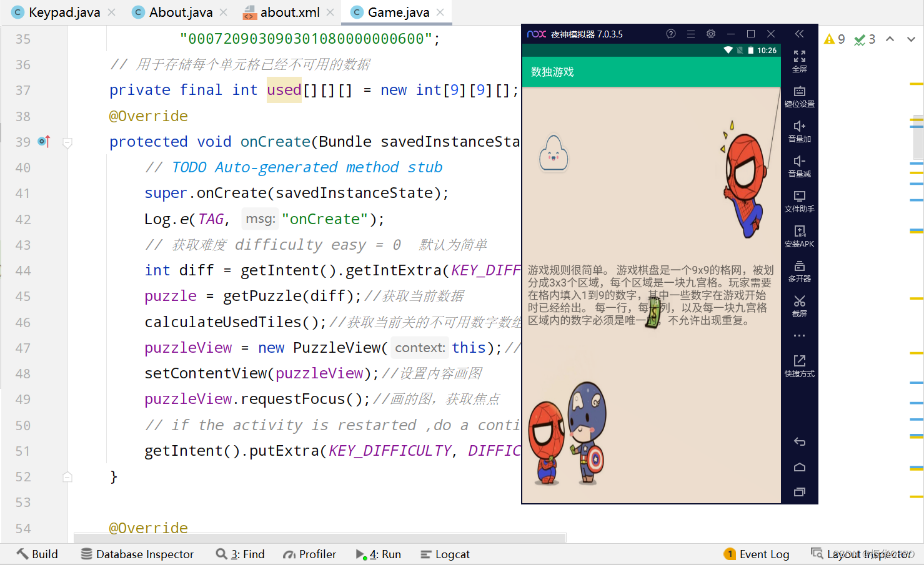Click the horizontal editor scrollbar
Image resolution: width=924 pixels, height=565 pixels.
[x=320, y=538]
